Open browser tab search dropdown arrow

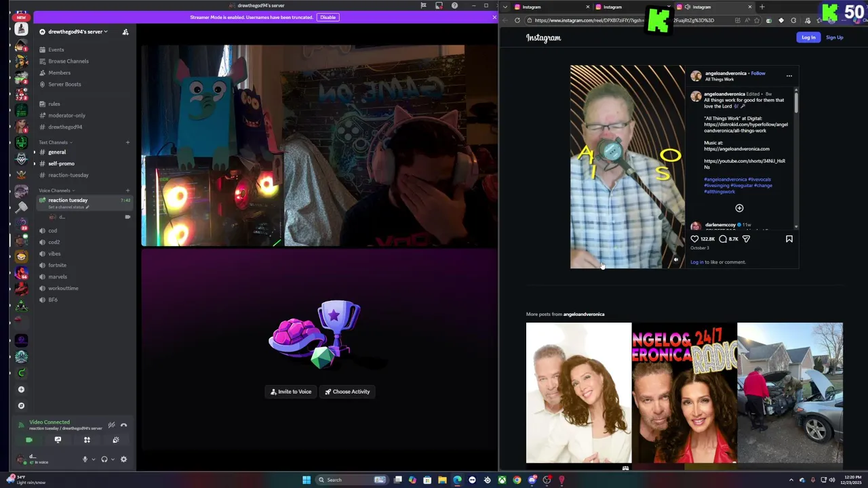pos(505,7)
